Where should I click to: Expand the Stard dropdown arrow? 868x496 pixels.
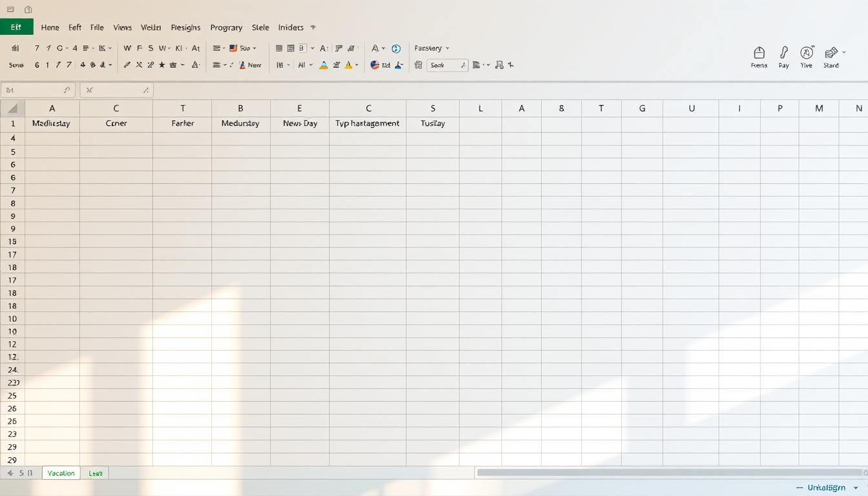(x=844, y=52)
